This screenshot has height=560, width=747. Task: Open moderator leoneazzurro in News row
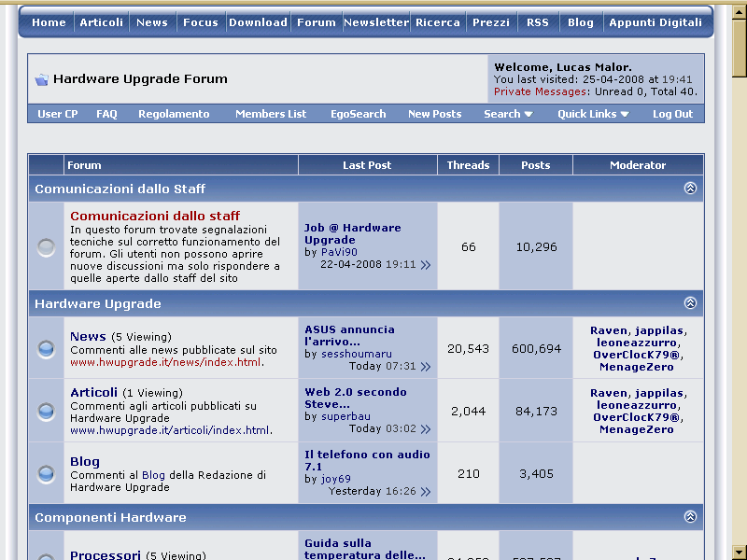(x=637, y=343)
